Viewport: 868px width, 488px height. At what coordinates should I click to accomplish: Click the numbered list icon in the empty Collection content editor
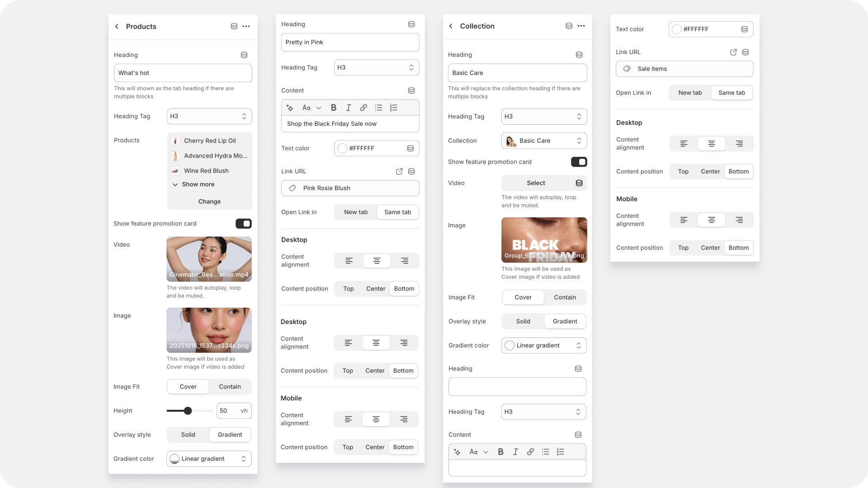pyautogui.click(x=561, y=452)
